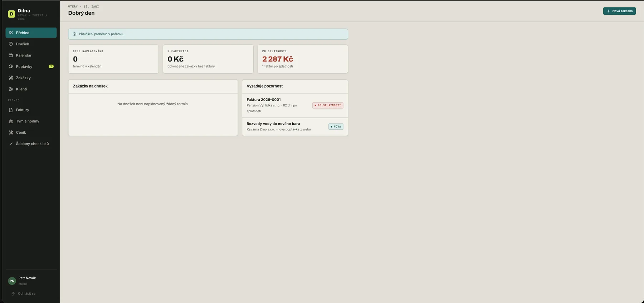
Task: Open the Přehled menu item
Action: [31, 33]
